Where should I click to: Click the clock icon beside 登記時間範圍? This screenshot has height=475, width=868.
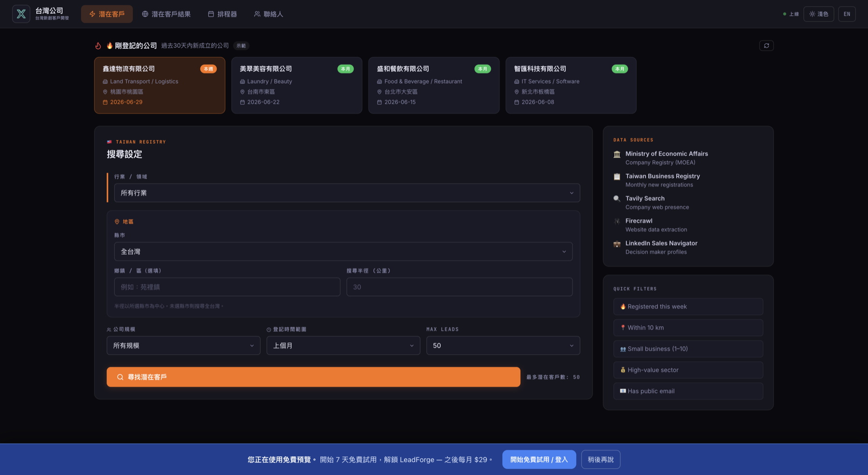point(269,330)
